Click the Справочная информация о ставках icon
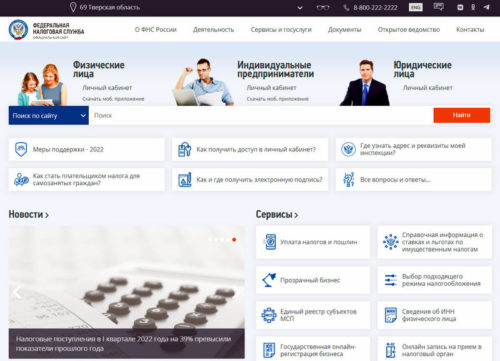 391,242
